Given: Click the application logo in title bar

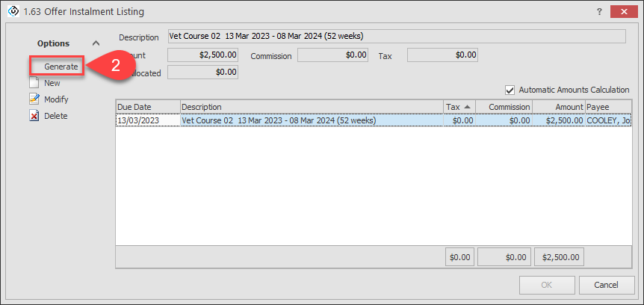Looking at the screenshot, I should (x=12, y=12).
